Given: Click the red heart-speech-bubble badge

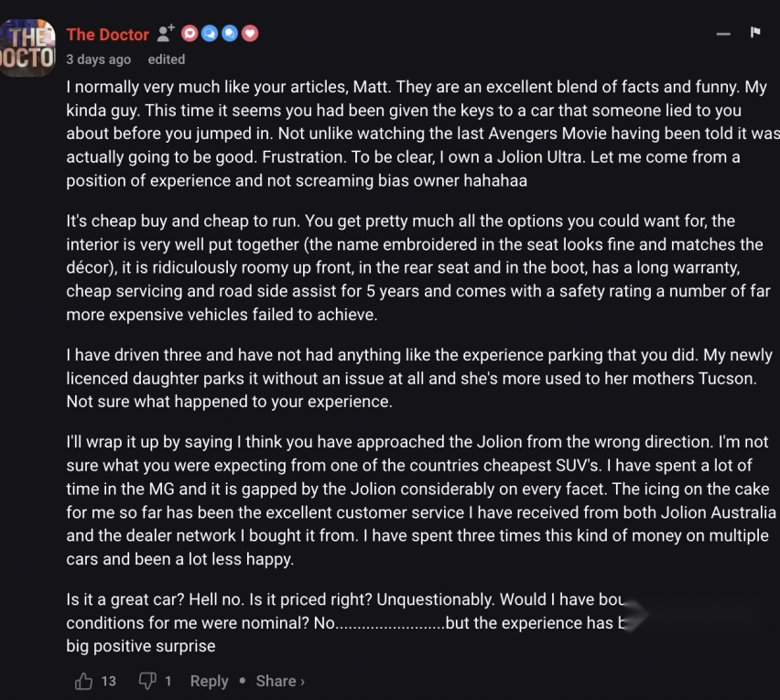Looking at the screenshot, I should tap(190, 33).
